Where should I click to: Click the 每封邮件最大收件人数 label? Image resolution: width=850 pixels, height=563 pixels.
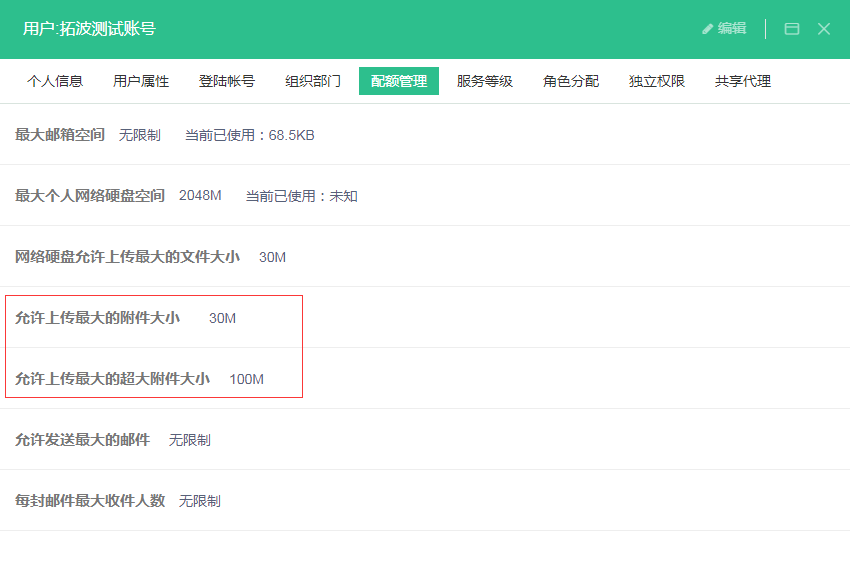click(90, 501)
